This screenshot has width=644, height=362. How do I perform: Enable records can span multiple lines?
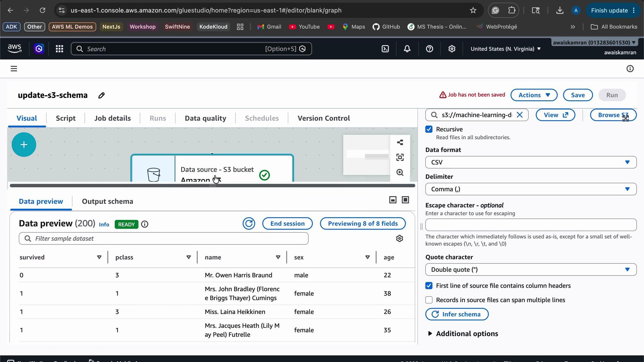coord(429,300)
